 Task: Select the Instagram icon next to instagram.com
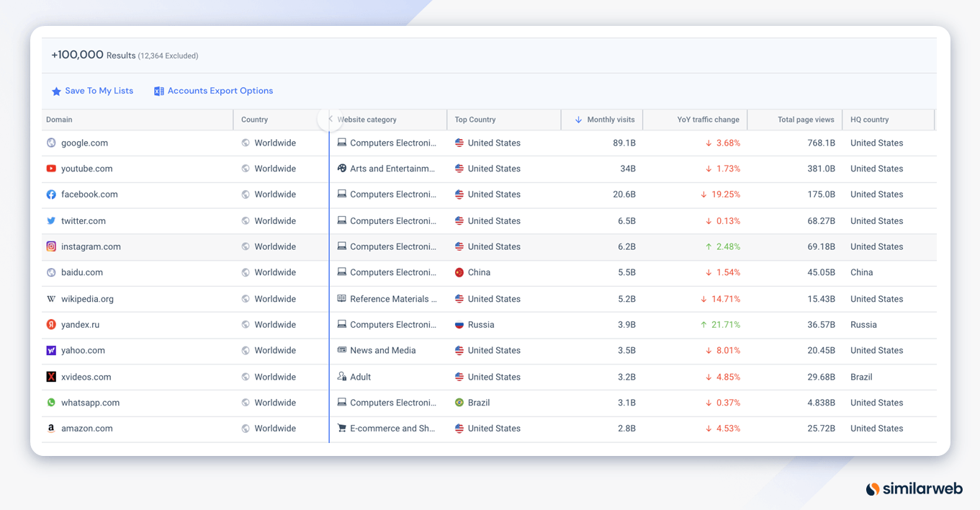pyautogui.click(x=50, y=246)
